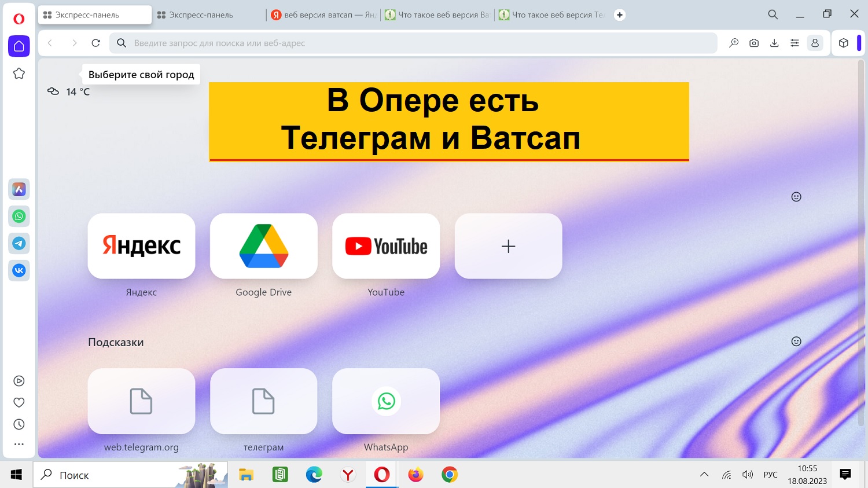Click the address and search field
This screenshot has height=488, width=868.
pyautogui.click(x=413, y=43)
